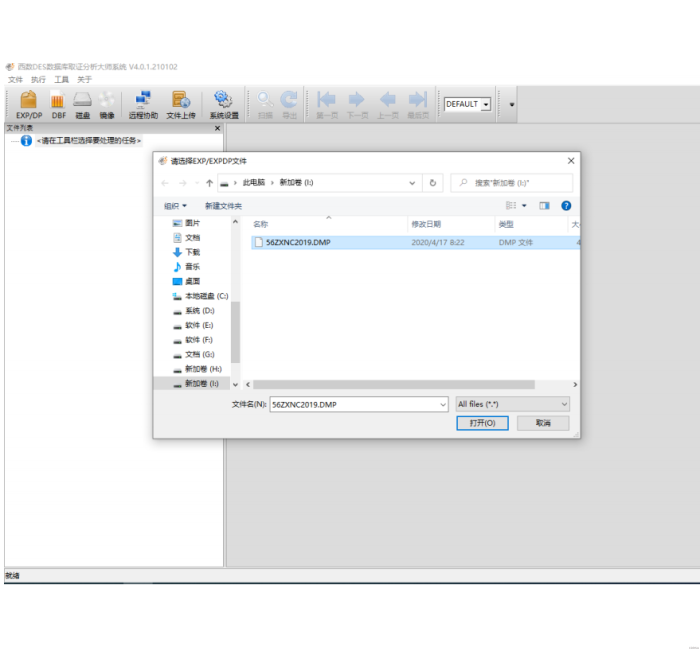Open the EXP/DP toolbar tool
700x650 pixels.
(29, 105)
